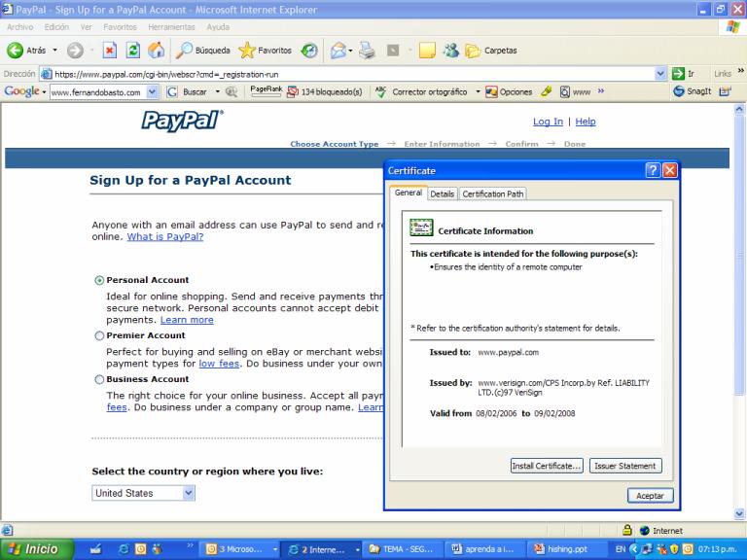Open the low fees link
This screenshot has width=747, height=560.
(219, 364)
